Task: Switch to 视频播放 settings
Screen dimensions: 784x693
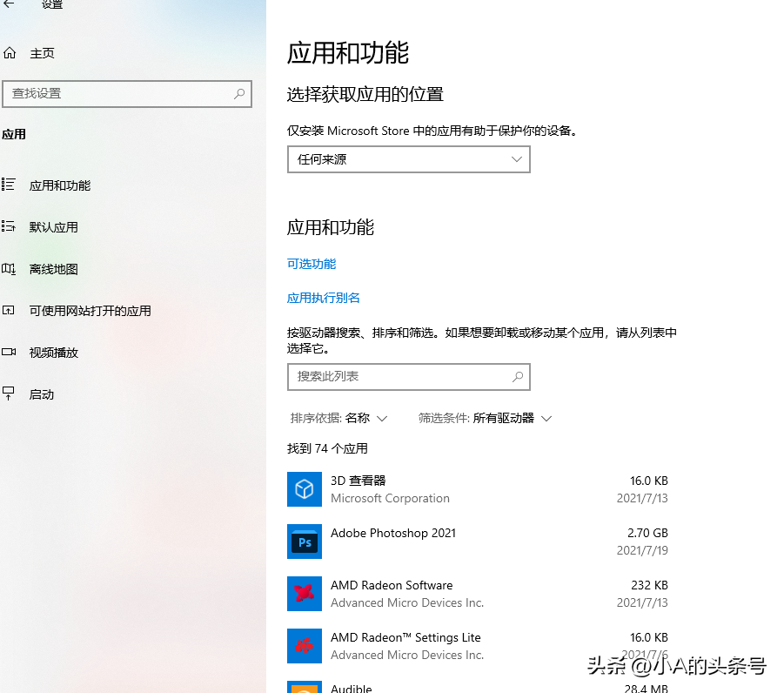Action: (53, 353)
